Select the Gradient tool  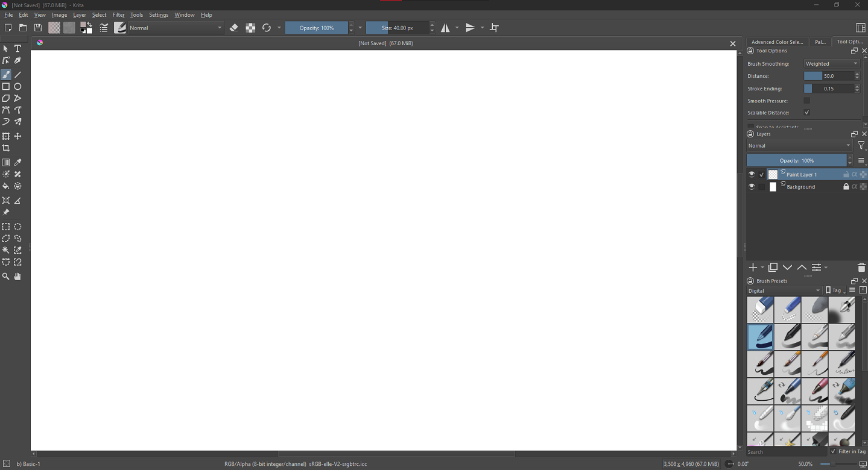point(6,163)
